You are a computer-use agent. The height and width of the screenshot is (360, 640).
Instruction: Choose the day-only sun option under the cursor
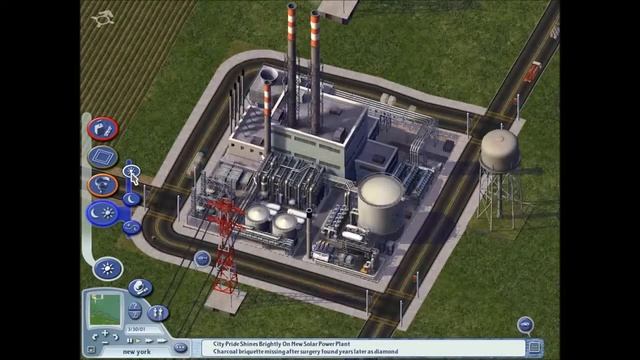[x=131, y=171]
